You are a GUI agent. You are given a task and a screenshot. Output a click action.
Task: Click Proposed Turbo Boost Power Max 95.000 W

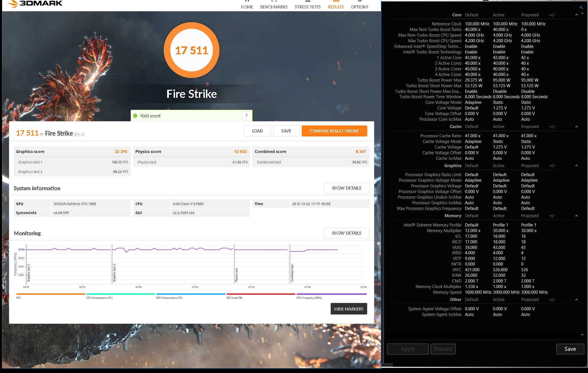coord(530,80)
